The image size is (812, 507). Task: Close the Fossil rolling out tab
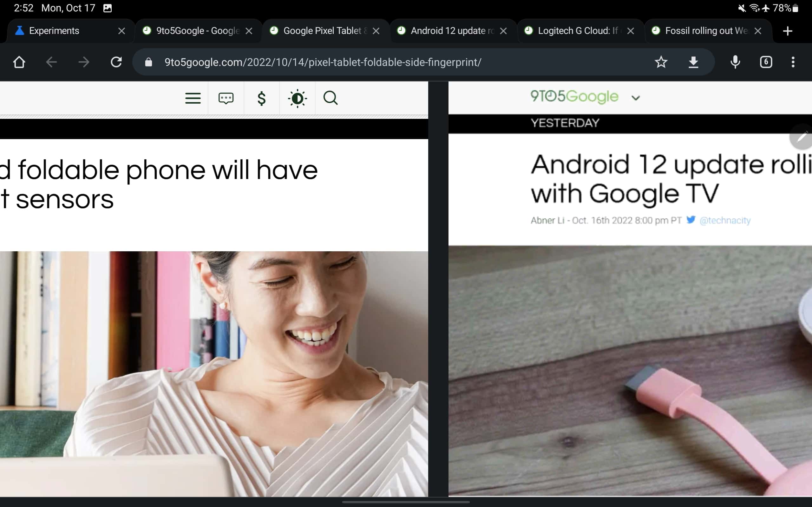click(758, 31)
